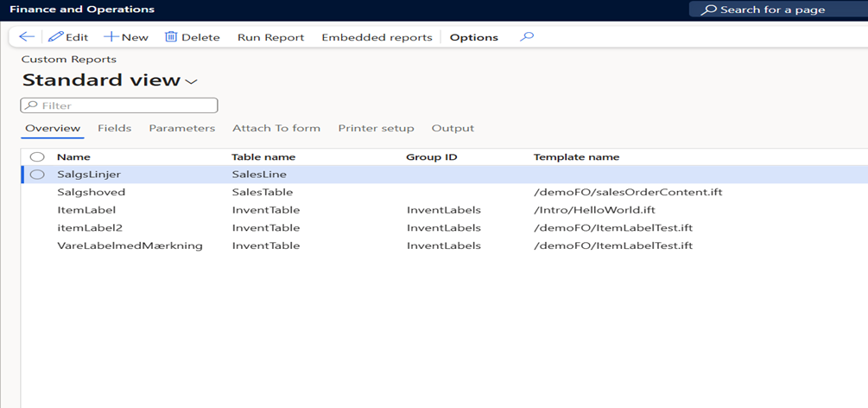Click the New plus icon
868x408 pixels.
point(111,37)
